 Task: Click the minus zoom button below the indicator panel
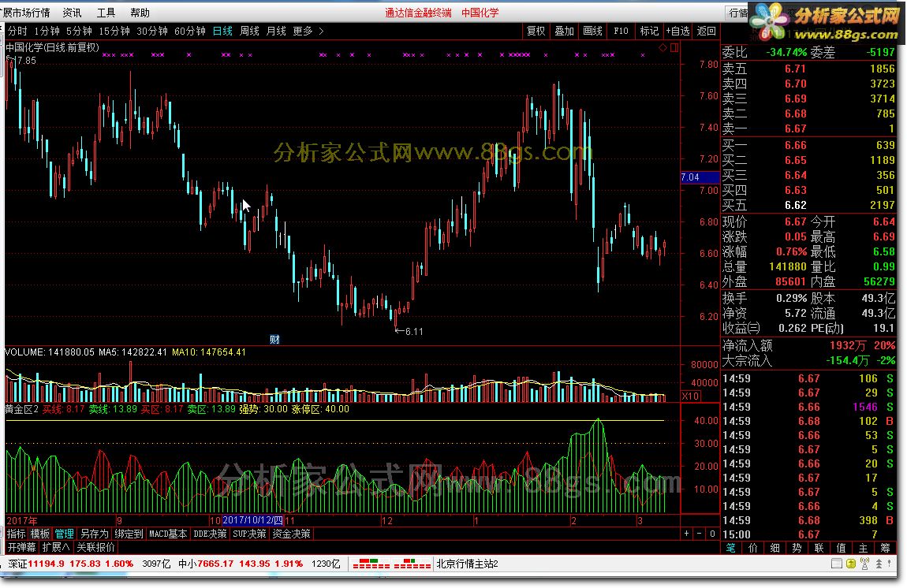coord(700,534)
